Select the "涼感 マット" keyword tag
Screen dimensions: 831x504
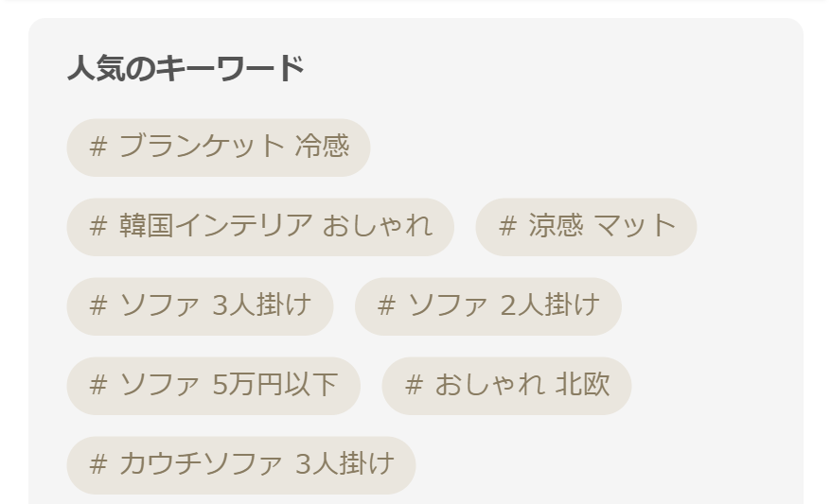(586, 227)
